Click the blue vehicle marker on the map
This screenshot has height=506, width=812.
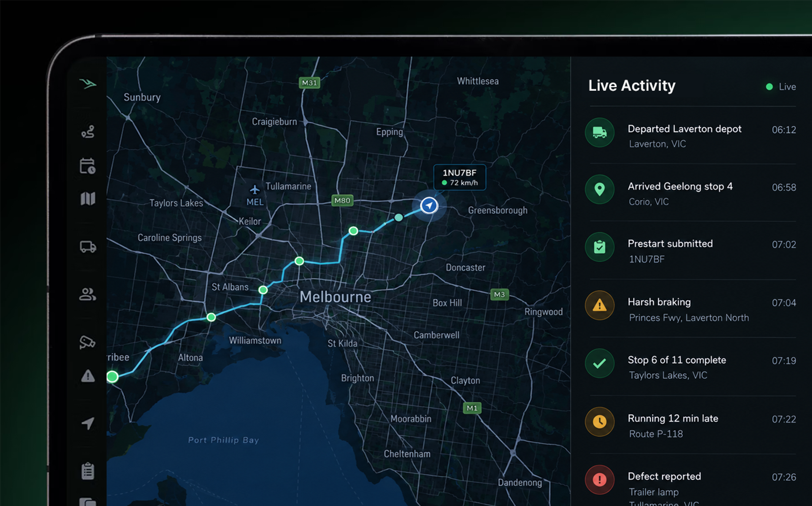click(x=429, y=205)
